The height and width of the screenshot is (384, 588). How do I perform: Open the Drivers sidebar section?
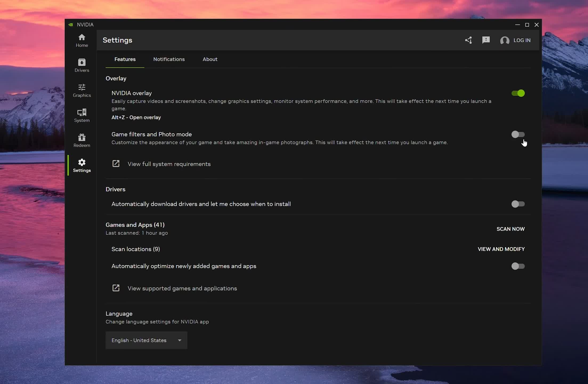tap(82, 66)
